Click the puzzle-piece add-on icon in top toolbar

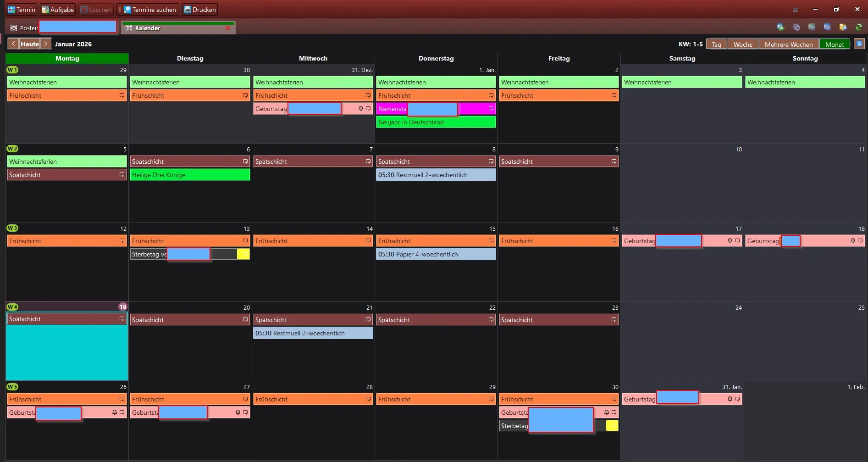coord(780,28)
